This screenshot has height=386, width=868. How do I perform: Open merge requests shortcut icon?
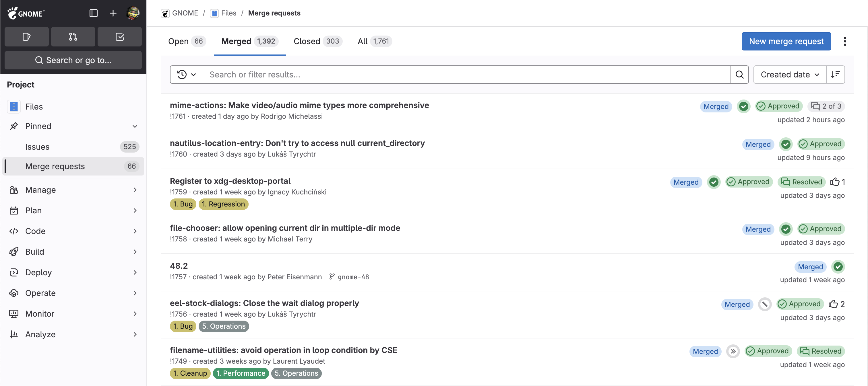click(73, 37)
